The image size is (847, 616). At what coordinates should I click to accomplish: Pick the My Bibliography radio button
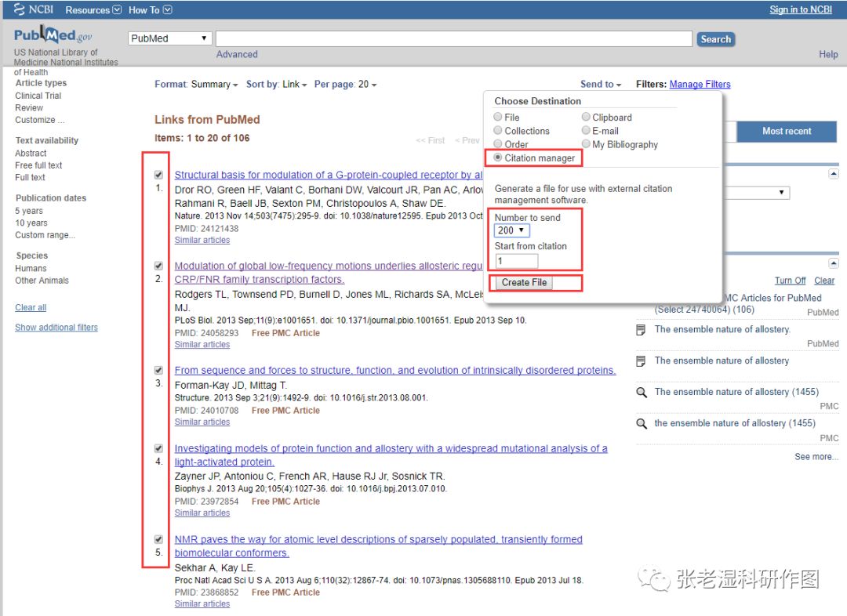[x=586, y=143]
